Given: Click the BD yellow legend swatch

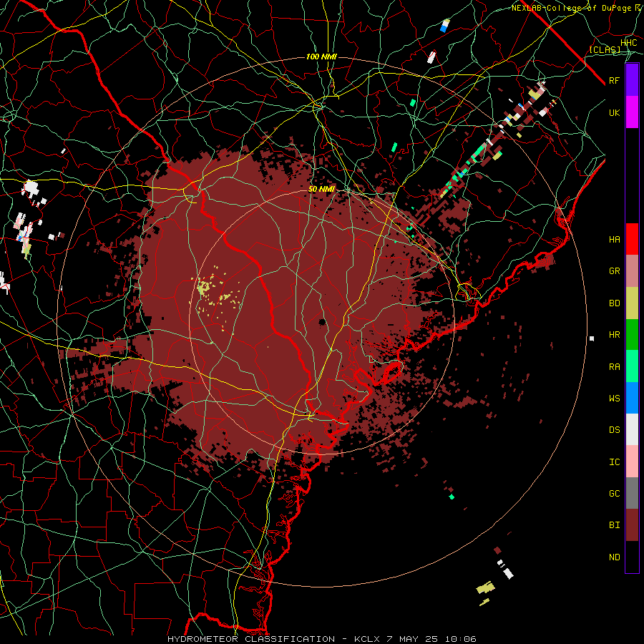Looking at the screenshot, I should click(632, 303).
